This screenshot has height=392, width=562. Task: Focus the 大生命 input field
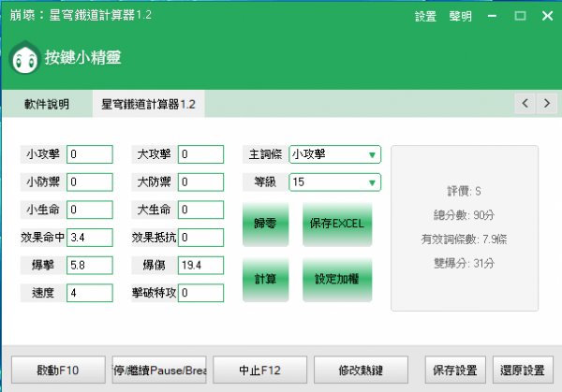tap(200, 210)
